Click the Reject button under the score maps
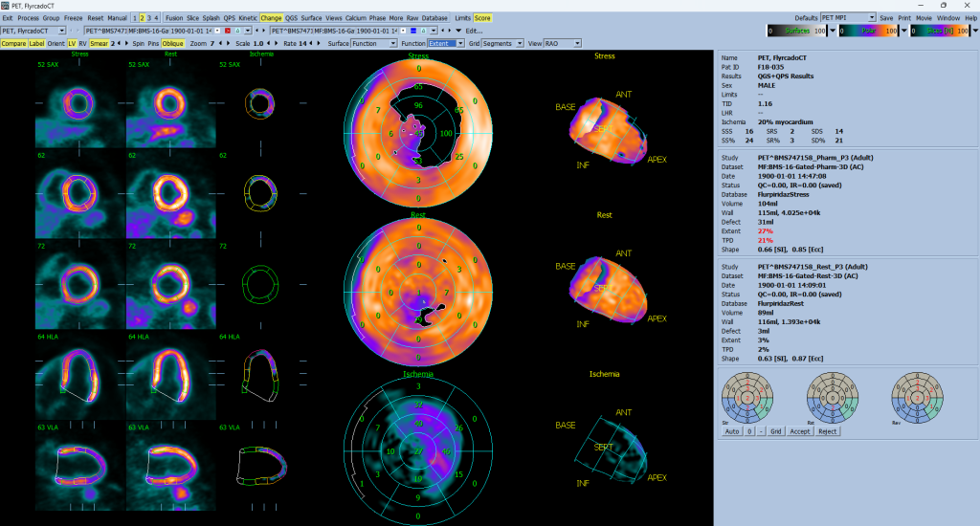This screenshot has width=980, height=526. point(828,431)
